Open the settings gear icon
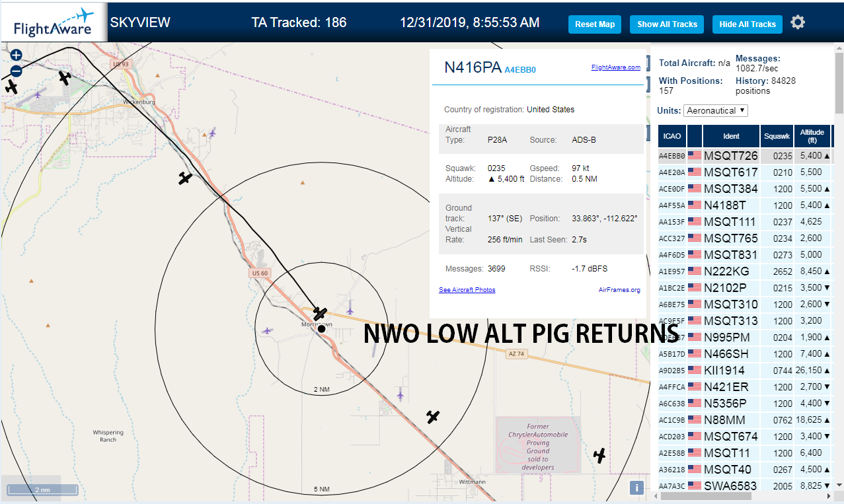844x504 pixels. point(798,22)
